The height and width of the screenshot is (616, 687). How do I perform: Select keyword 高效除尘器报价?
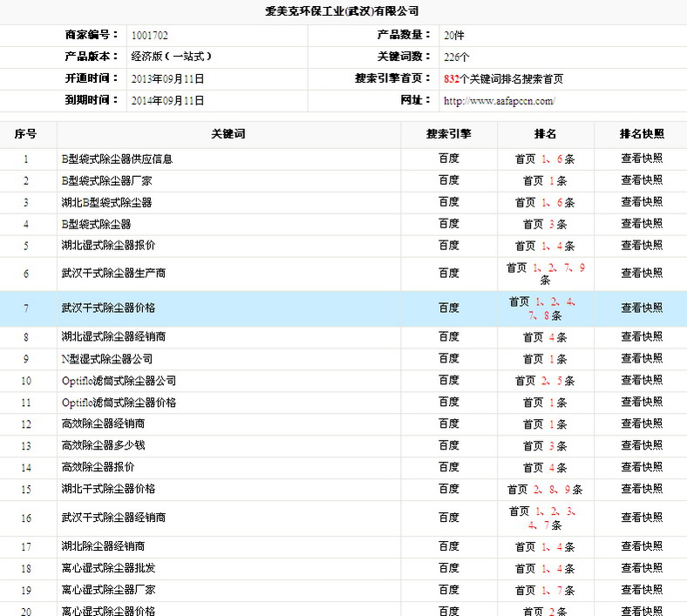coord(98,468)
